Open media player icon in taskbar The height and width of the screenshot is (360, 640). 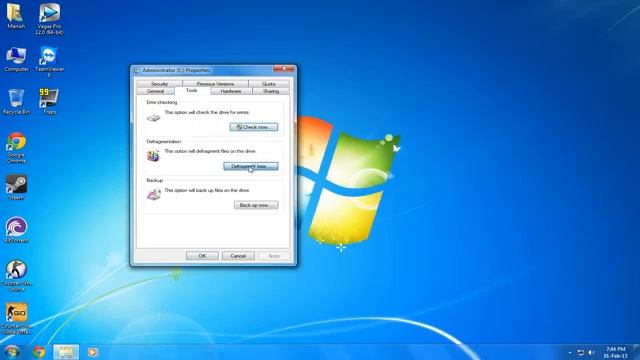93,352
